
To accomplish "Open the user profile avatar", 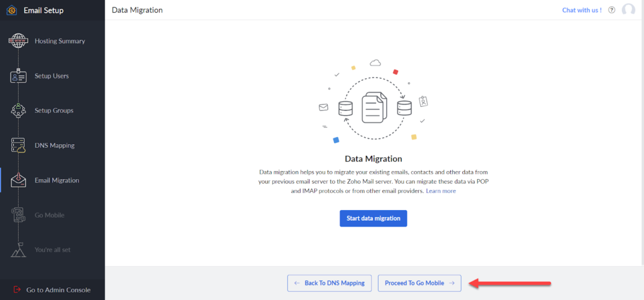I will pos(628,10).
